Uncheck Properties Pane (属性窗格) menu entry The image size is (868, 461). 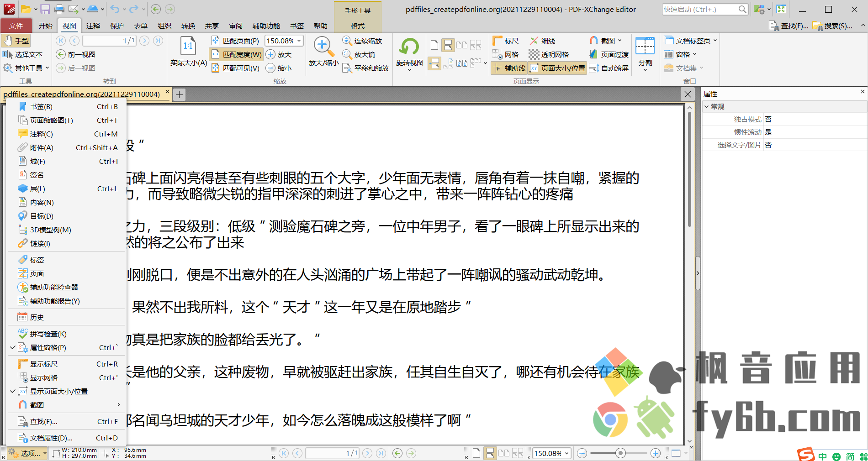pos(68,347)
